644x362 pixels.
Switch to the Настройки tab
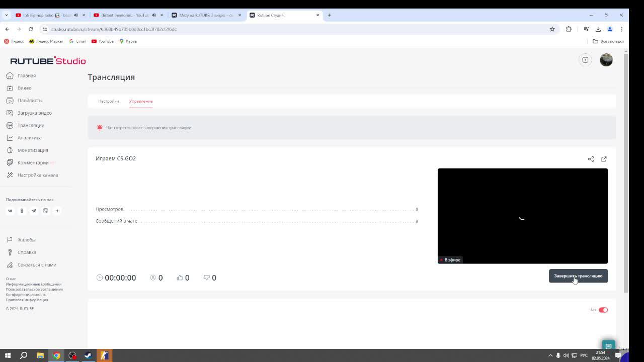pyautogui.click(x=109, y=101)
